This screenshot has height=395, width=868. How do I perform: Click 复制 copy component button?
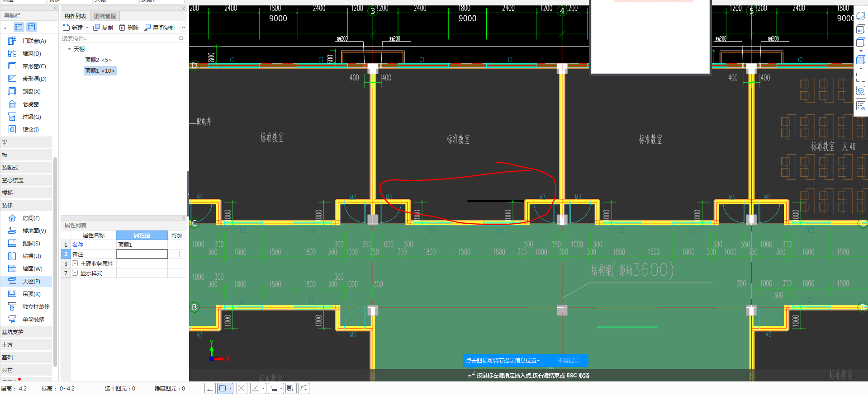[x=103, y=28]
